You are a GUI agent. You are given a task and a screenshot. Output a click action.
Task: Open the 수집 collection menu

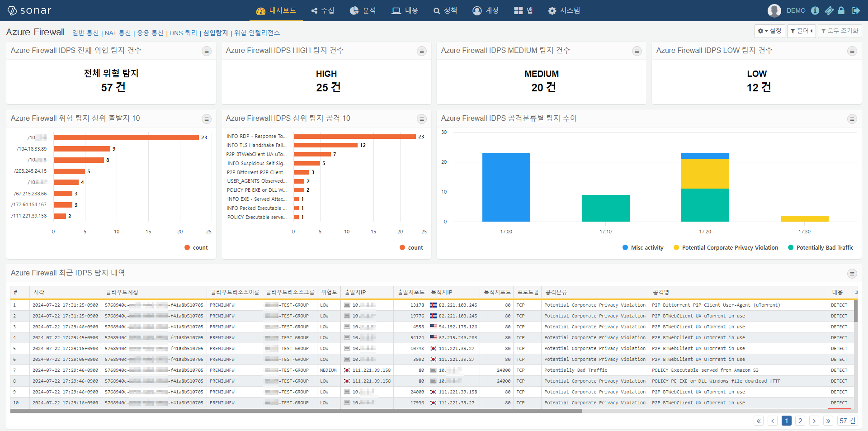pyautogui.click(x=323, y=10)
